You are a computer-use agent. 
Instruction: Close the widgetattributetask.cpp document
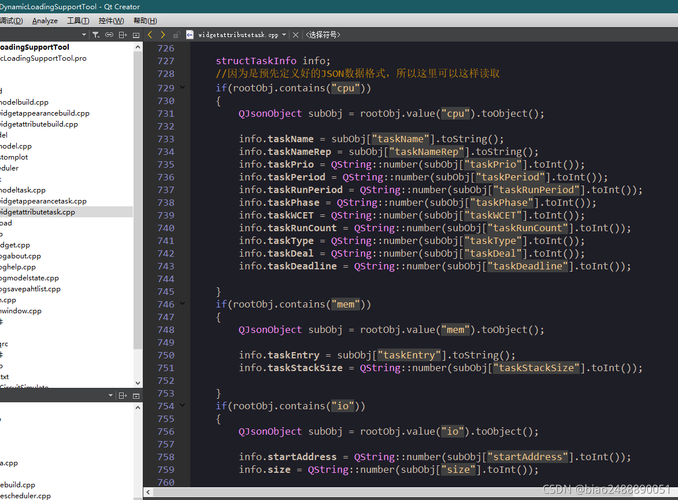pyautogui.click(x=295, y=35)
